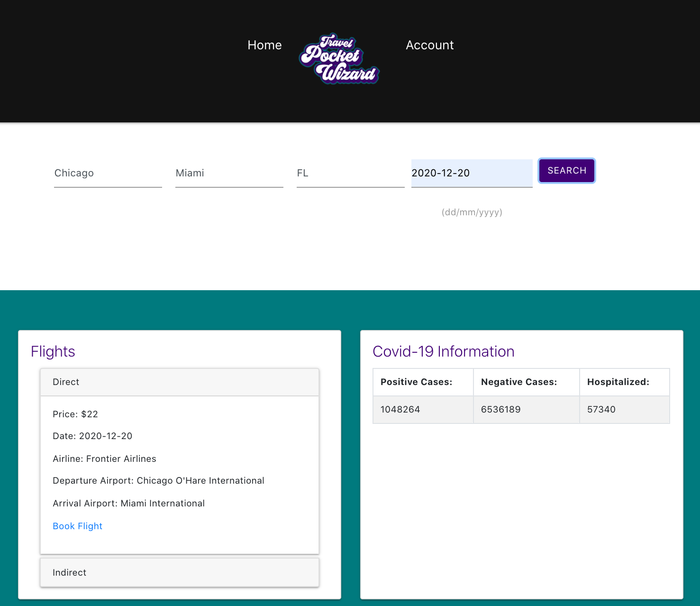Click Arrival Airport: Miami International text
The height and width of the screenshot is (606, 700).
[128, 503]
